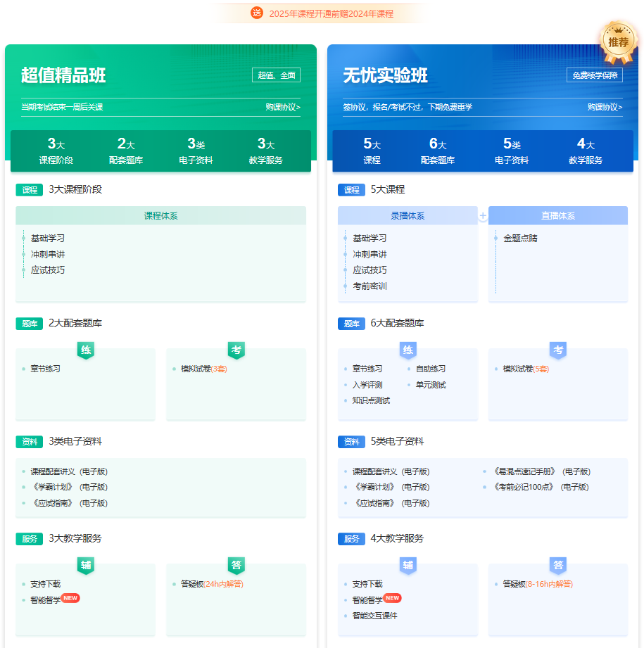Click the plus icon between 录播体系 and 直播体系
The width and height of the screenshot is (644, 648).
482,215
